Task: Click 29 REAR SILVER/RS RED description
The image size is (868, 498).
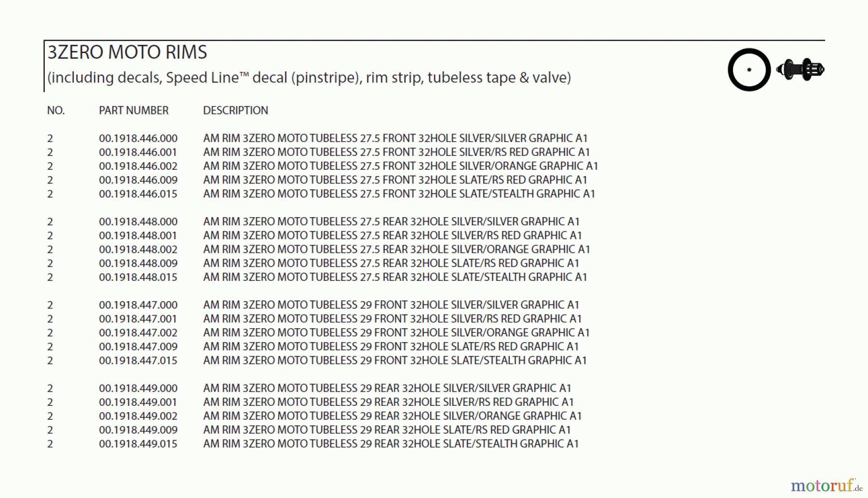Action: (388, 402)
